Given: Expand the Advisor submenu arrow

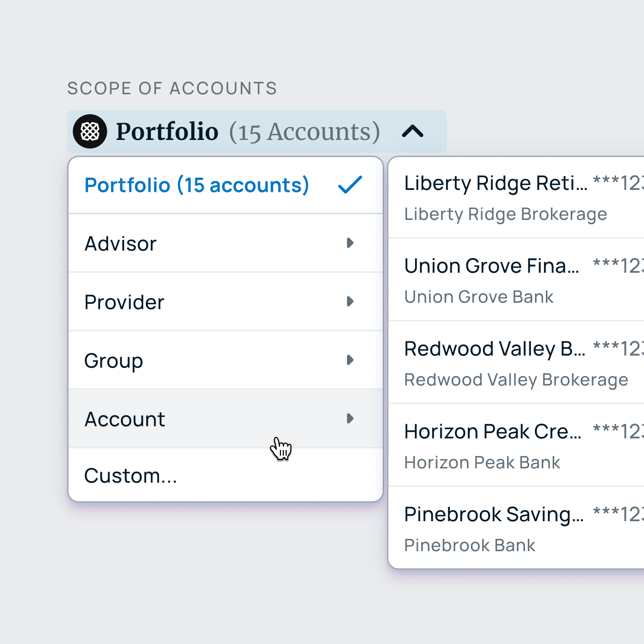Looking at the screenshot, I should pos(350,243).
